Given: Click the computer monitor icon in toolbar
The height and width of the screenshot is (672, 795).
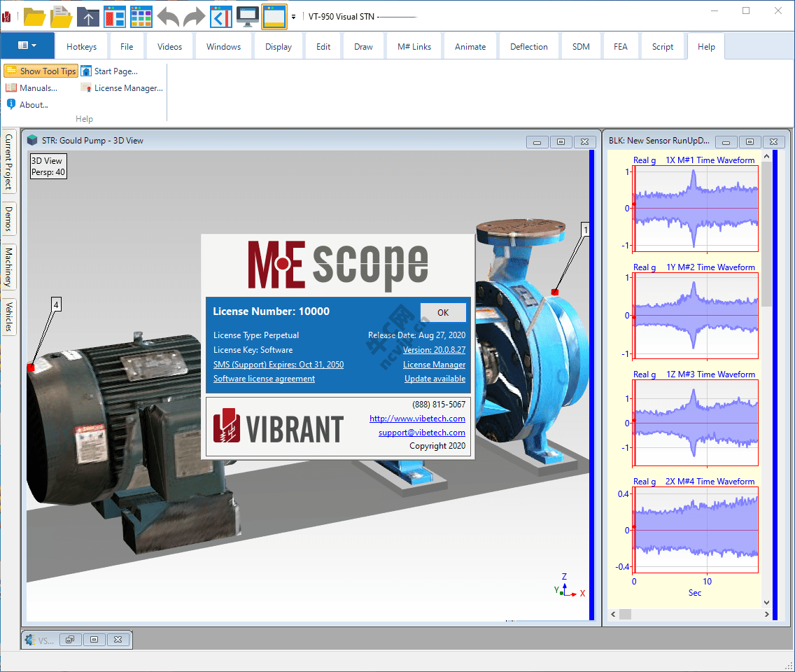Looking at the screenshot, I should [248, 17].
